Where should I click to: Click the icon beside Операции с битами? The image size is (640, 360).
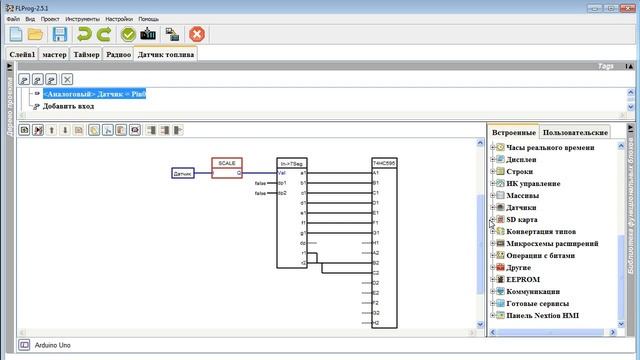click(500, 255)
